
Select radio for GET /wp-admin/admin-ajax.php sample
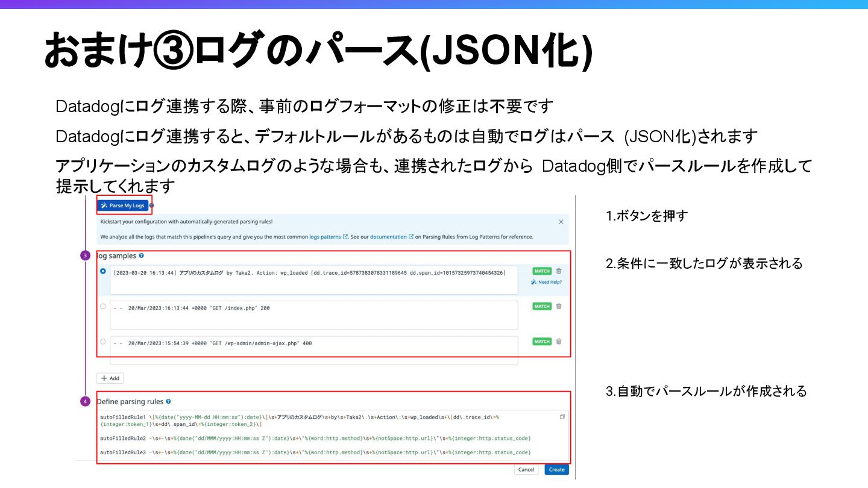pyautogui.click(x=103, y=342)
